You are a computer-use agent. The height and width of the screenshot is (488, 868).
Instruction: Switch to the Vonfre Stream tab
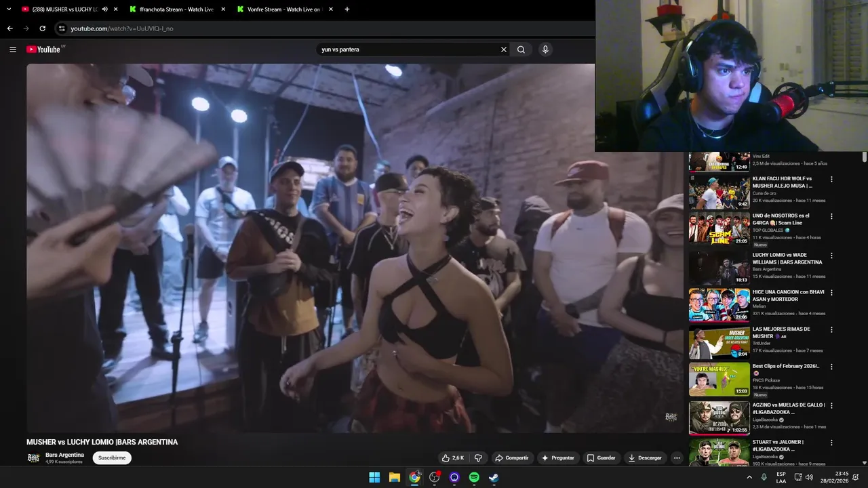[283, 9]
